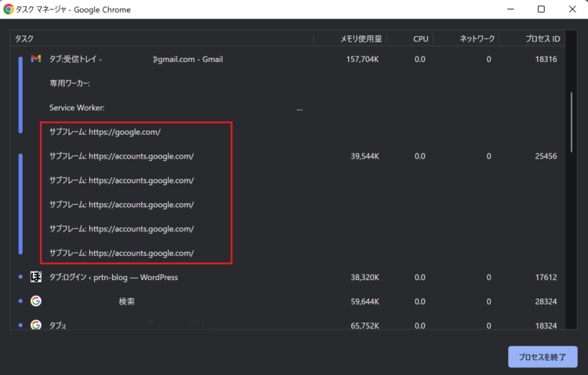Select the Service Worker row
Image resolution: width=588 pixels, height=375 pixels.
[288, 107]
